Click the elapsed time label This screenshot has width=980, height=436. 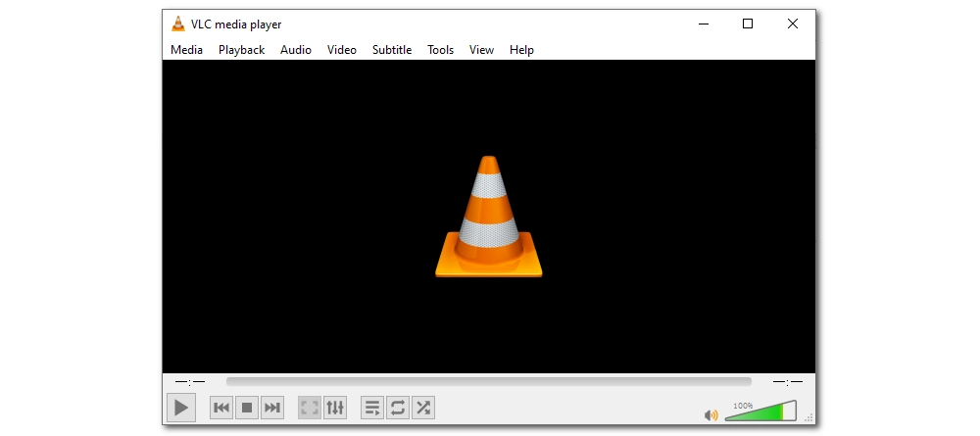pos(190,382)
